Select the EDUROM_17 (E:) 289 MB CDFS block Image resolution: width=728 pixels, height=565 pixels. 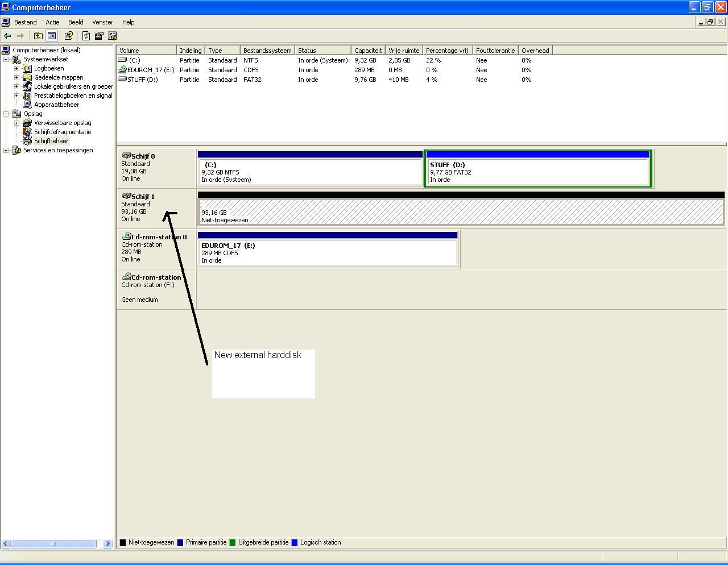pos(328,249)
